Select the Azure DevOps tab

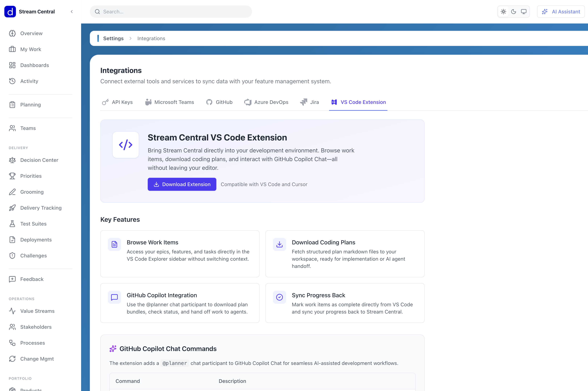click(266, 102)
